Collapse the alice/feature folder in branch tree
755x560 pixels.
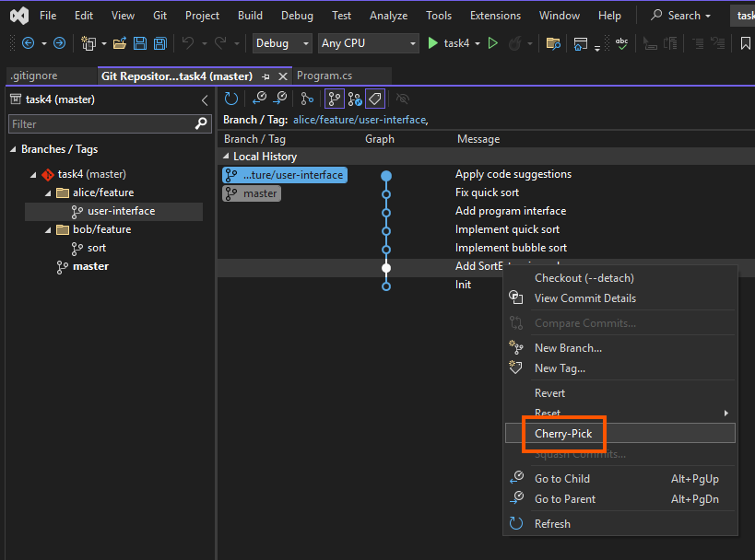tap(48, 192)
